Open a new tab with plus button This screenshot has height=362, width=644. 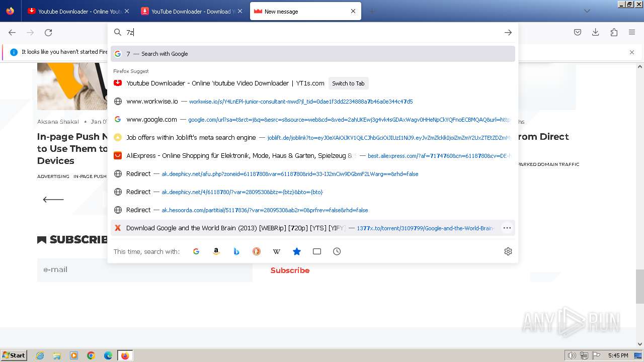372,11
